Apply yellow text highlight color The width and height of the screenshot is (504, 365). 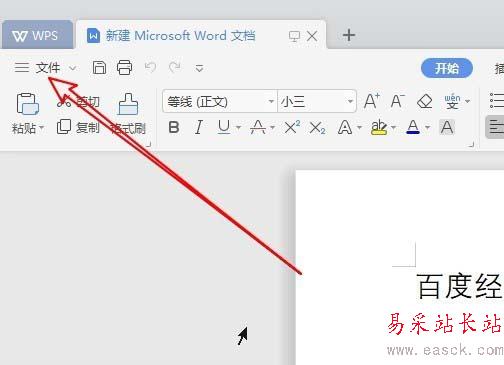click(379, 127)
